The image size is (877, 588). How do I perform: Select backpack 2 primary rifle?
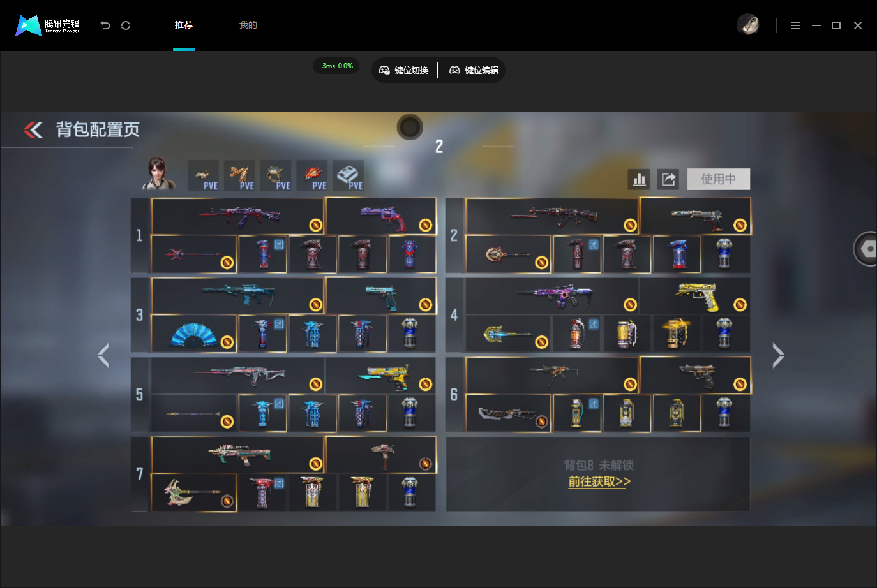(552, 216)
